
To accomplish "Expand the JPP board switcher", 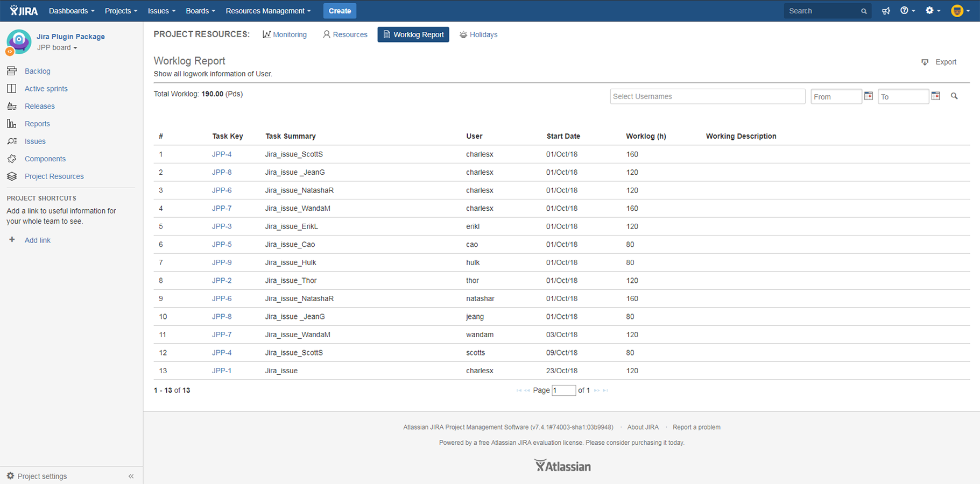I will pyautogui.click(x=57, y=48).
